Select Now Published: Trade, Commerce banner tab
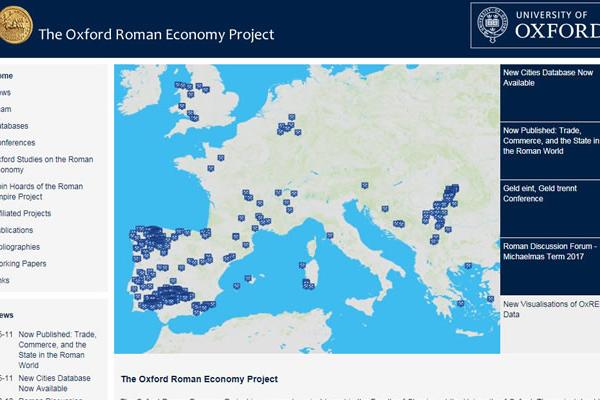This screenshot has height=400, width=600. pyautogui.click(x=550, y=150)
